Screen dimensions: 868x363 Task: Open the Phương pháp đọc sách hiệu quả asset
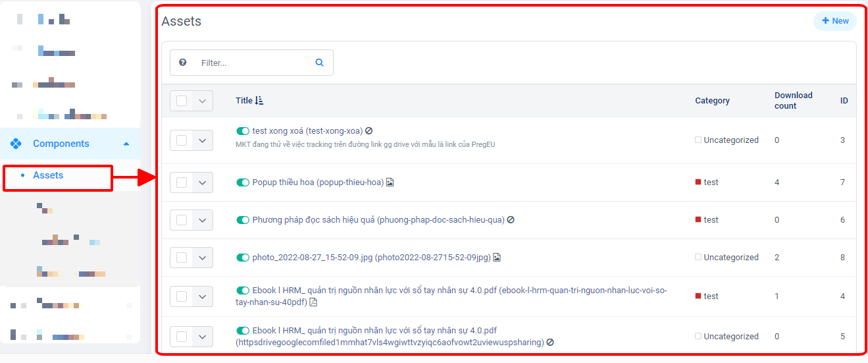pyautogui.click(x=313, y=220)
